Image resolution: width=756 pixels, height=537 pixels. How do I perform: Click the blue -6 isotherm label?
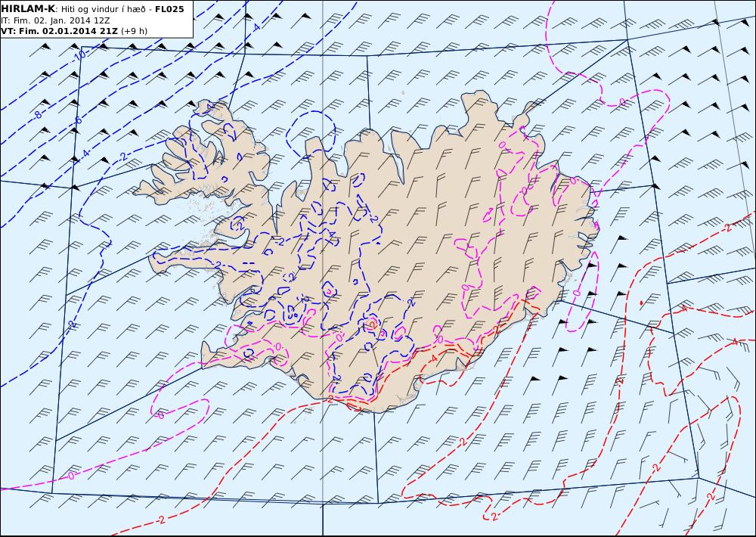[x=78, y=120]
